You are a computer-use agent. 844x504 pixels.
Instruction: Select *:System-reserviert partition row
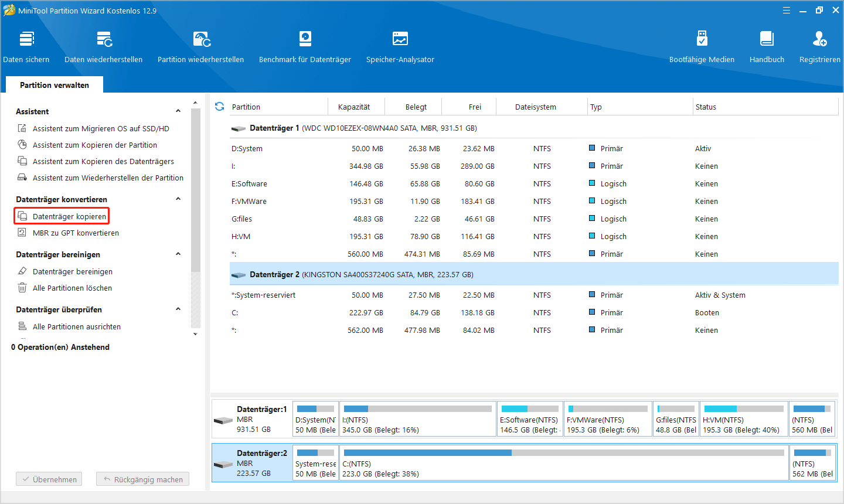534,295
